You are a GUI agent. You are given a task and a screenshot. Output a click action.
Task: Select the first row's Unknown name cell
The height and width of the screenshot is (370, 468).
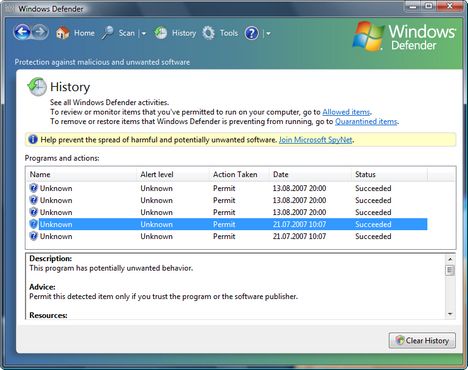point(56,188)
